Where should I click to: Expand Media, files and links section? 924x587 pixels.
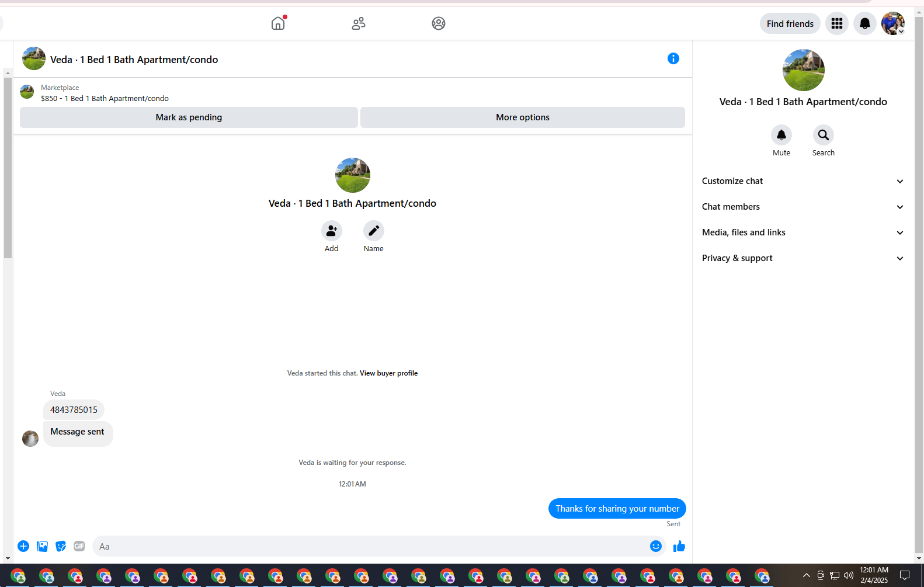point(803,232)
